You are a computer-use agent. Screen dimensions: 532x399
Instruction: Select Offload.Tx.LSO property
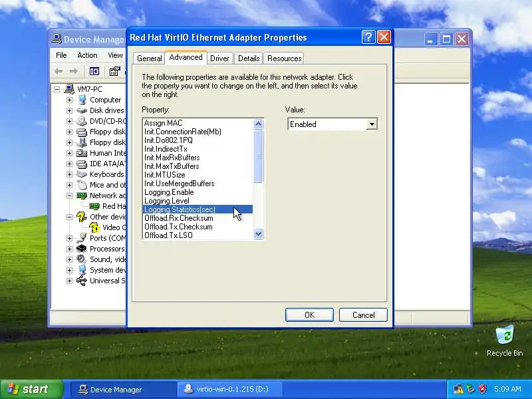pos(198,235)
